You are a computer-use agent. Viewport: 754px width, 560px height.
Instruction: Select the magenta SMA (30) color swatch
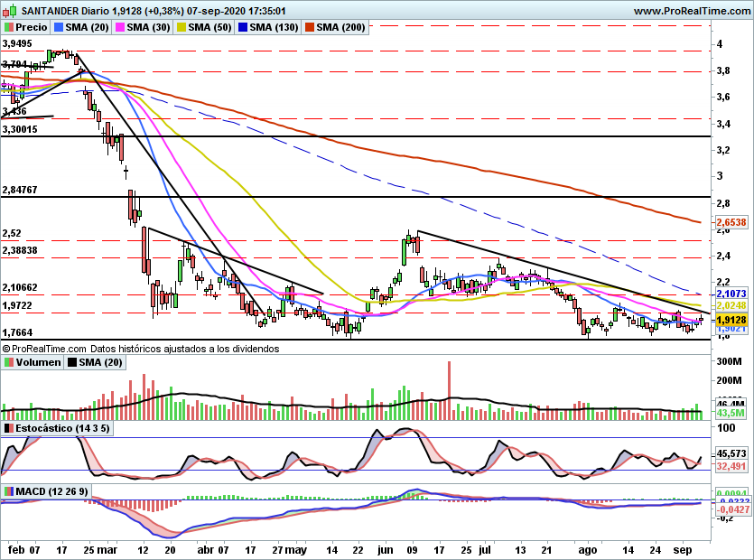[x=119, y=28]
